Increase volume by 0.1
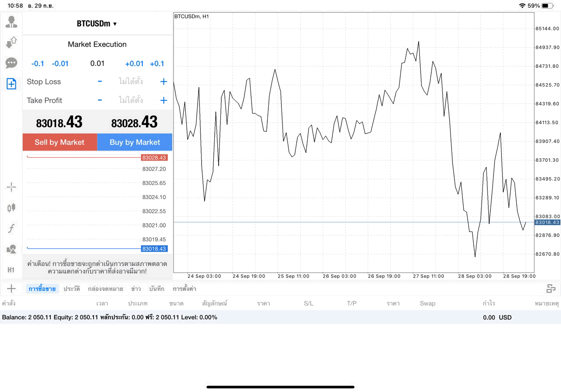This screenshot has width=561, height=392. coord(157,64)
